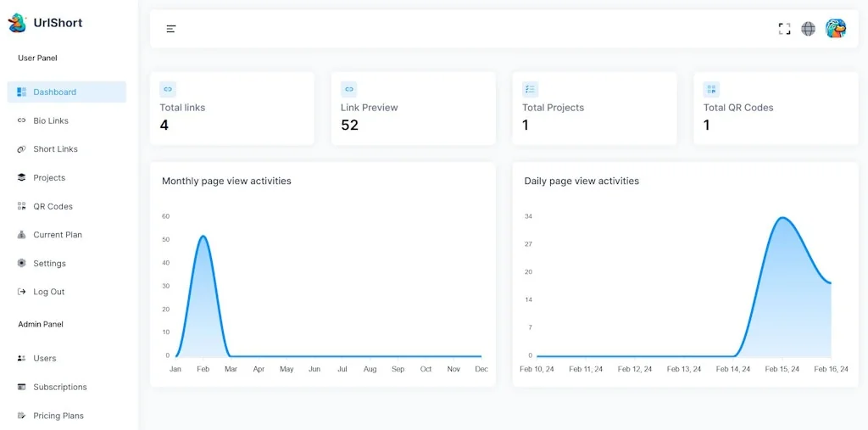Click the Link Preview card icon
The height and width of the screenshot is (430, 868).
(x=348, y=89)
